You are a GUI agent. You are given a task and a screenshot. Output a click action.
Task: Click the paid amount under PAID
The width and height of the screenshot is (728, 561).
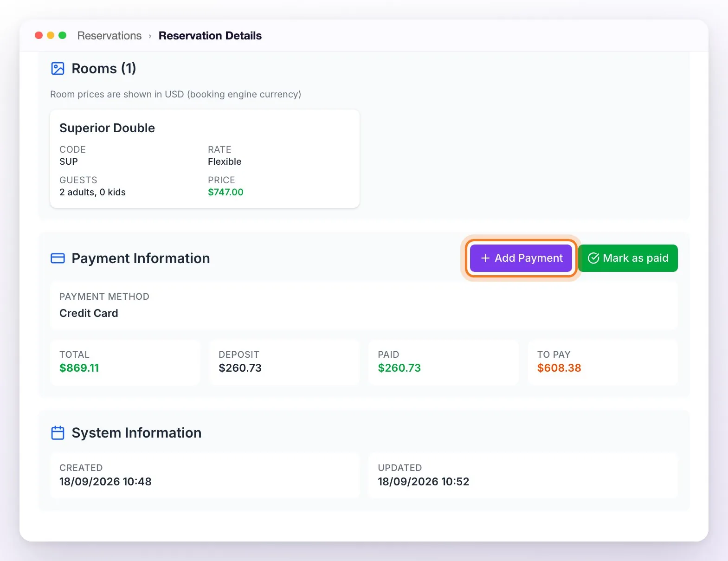399,368
